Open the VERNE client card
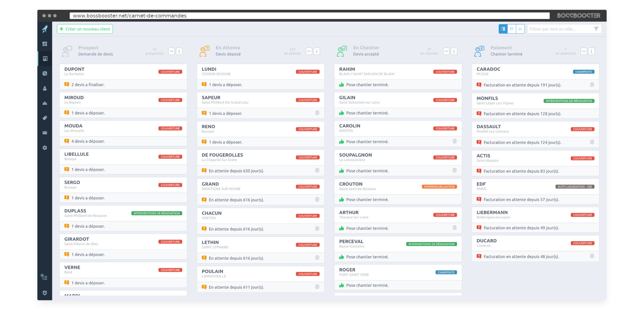This screenshot has height=310, width=644. click(x=123, y=275)
